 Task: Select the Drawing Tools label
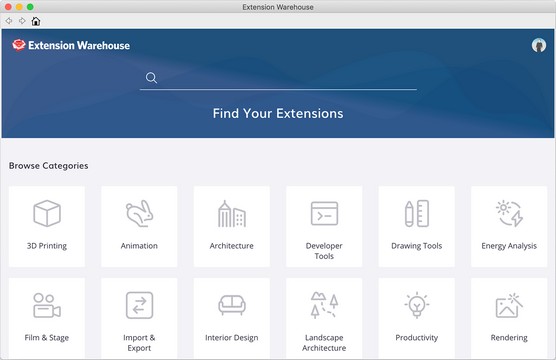click(x=417, y=246)
